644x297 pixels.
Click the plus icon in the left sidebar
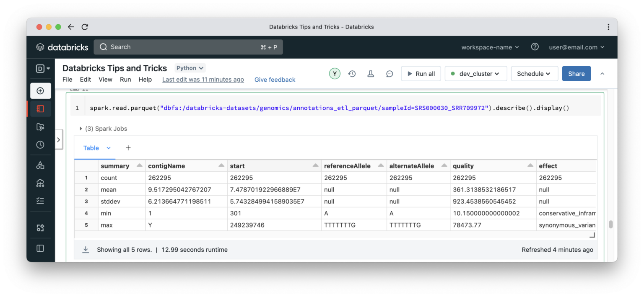[x=40, y=90]
